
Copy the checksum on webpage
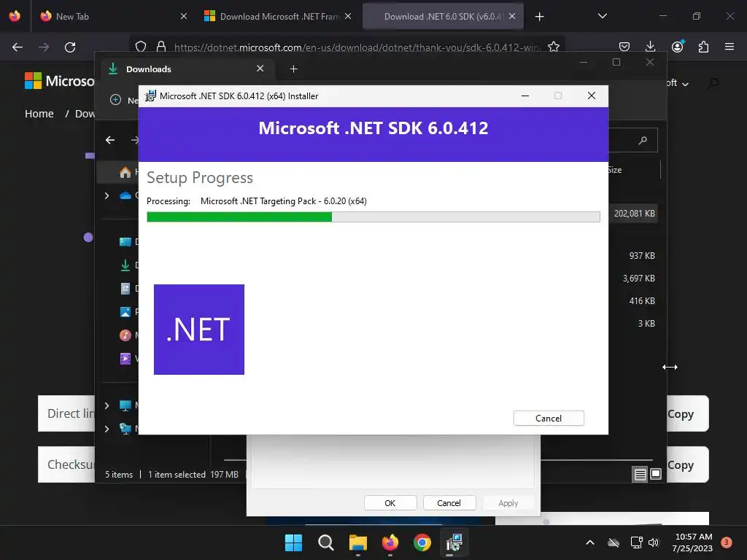(x=686, y=464)
